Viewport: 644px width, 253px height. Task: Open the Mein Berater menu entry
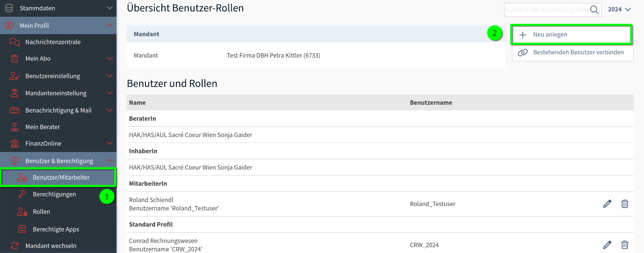coord(58,127)
